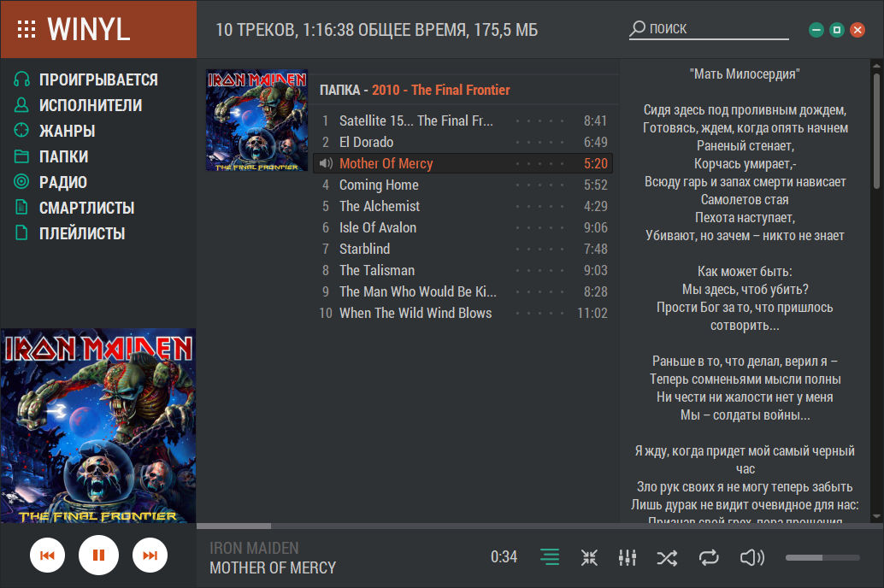This screenshot has height=588, width=884.
Task: Minimize the Winyl window
Action: pyautogui.click(x=816, y=30)
